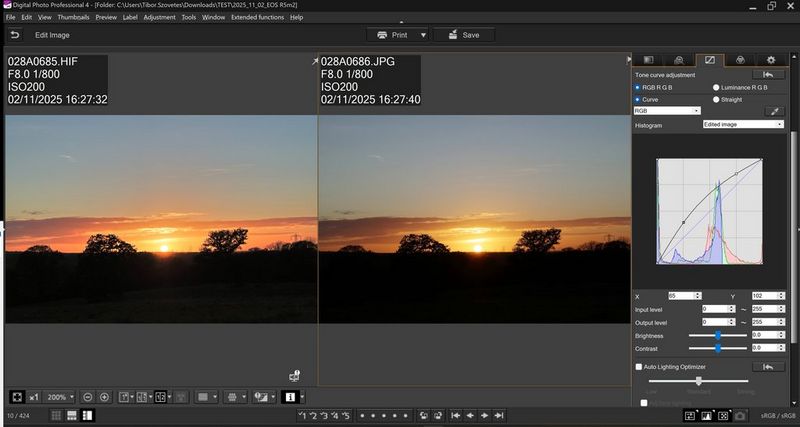Toggle the AF point display icon
This screenshot has width=800, height=427.
tap(723, 416)
